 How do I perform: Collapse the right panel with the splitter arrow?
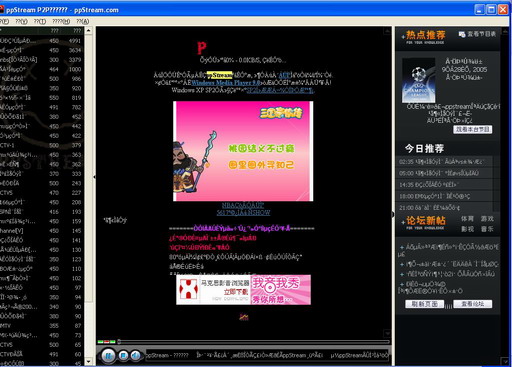coord(393,214)
